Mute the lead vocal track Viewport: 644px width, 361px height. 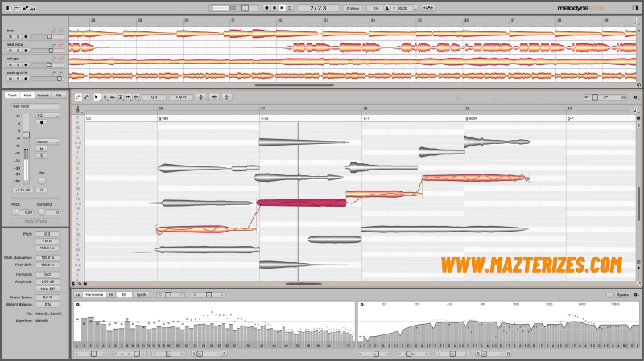coord(10,51)
